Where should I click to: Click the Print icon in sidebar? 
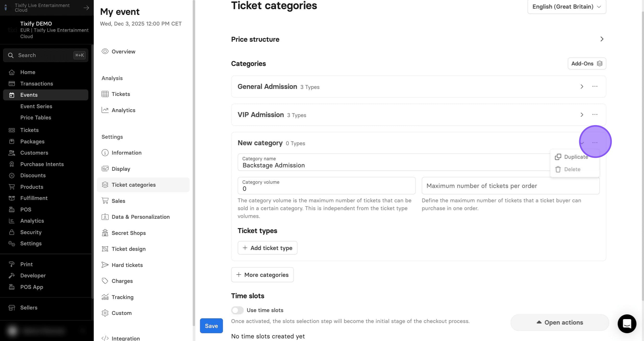[x=12, y=264]
